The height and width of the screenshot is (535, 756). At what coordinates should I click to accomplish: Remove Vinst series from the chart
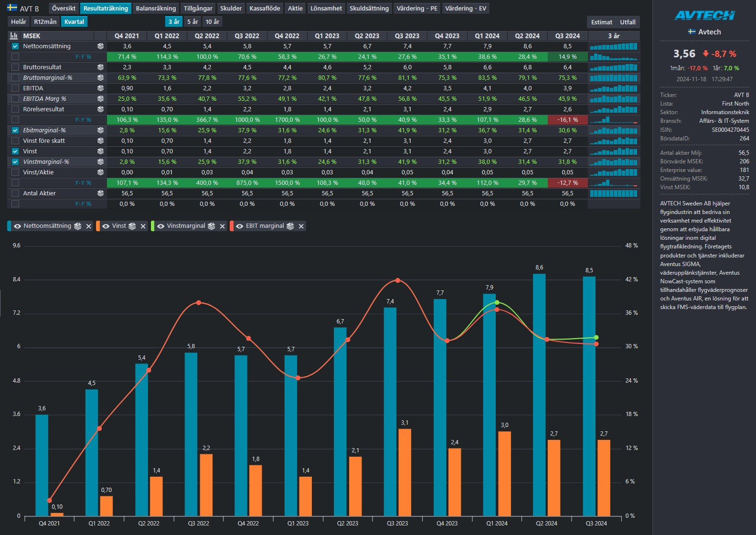143,226
